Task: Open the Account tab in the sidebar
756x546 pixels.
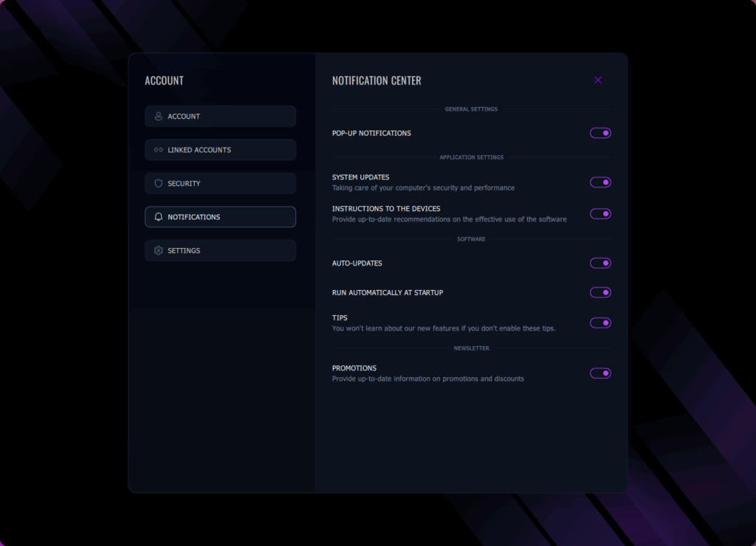Action: tap(220, 117)
